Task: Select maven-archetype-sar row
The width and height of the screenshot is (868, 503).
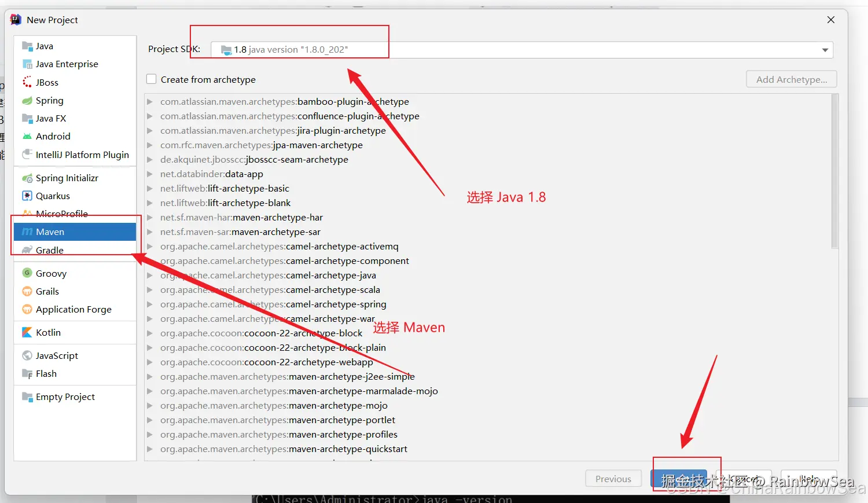Action: [x=489, y=232]
